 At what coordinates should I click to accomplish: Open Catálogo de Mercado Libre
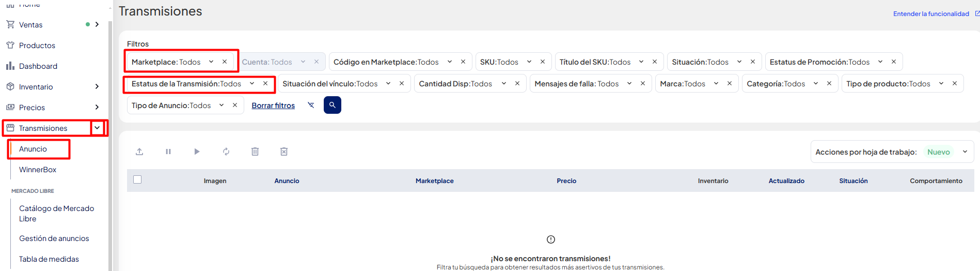(x=57, y=213)
